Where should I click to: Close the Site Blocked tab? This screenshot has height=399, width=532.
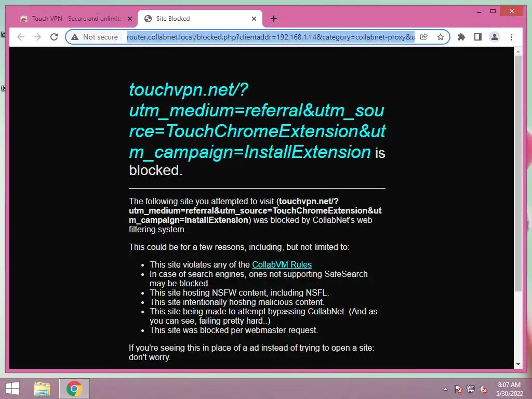[254, 19]
